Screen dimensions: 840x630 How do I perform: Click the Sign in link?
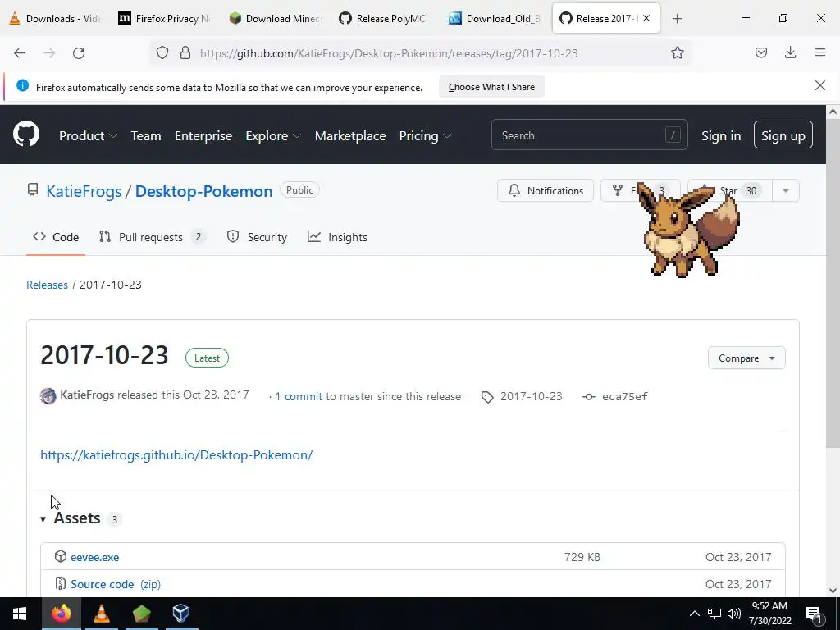(x=721, y=135)
